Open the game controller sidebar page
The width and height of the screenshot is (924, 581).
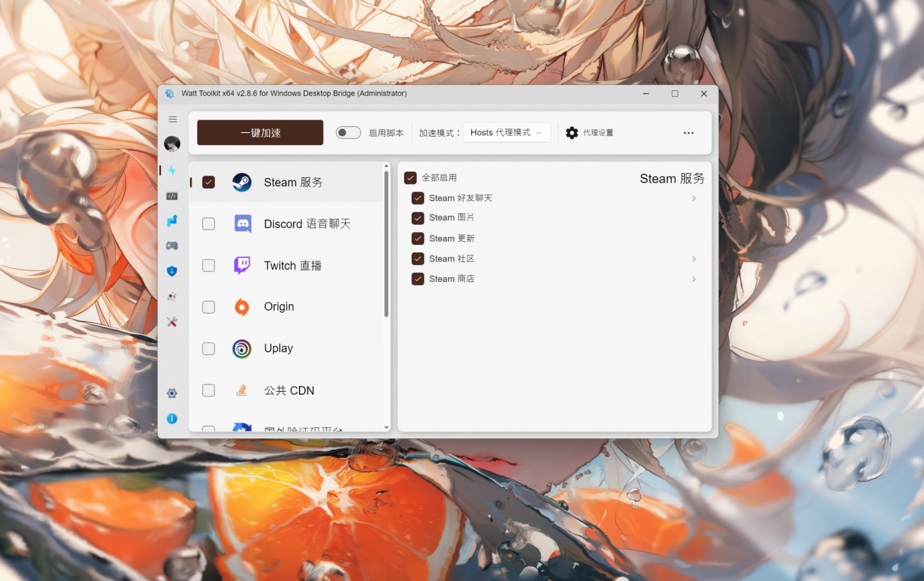pos(172,246)
